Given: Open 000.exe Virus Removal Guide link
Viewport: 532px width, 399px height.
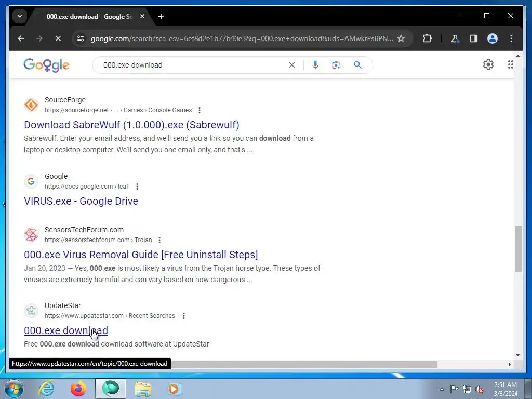Looking at the screenshot, I should tap(141, 255).
